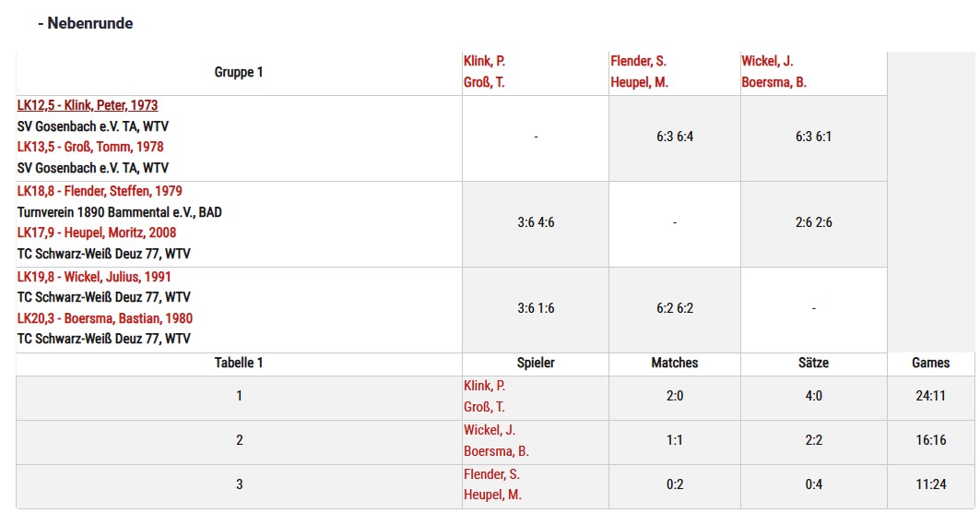This screenshot has height=514, width=980.
Task: Select Wickel, J. in Tabelle 1 rank 2
Action: click(490, 430)
